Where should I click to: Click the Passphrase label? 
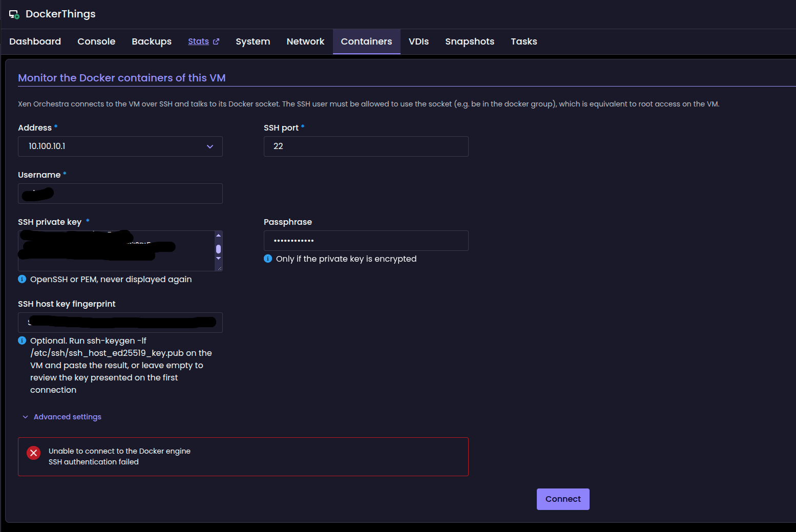pos(288,222)
